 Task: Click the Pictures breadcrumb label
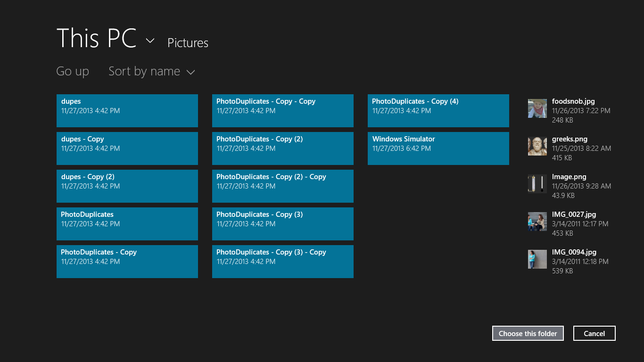[188, 43]
